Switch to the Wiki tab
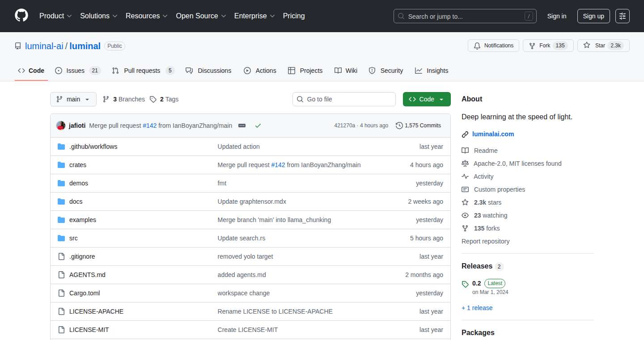 [x=346, y=71]
